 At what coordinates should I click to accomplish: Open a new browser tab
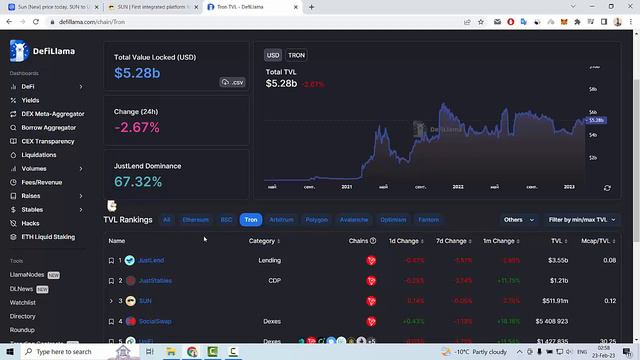pyautogui.click(x=311, y=7)
